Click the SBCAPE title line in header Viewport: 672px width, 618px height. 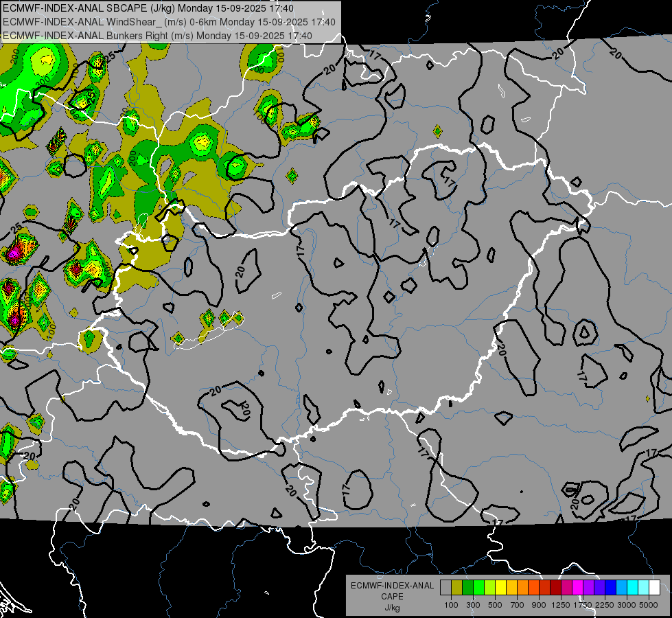[148, 8]
